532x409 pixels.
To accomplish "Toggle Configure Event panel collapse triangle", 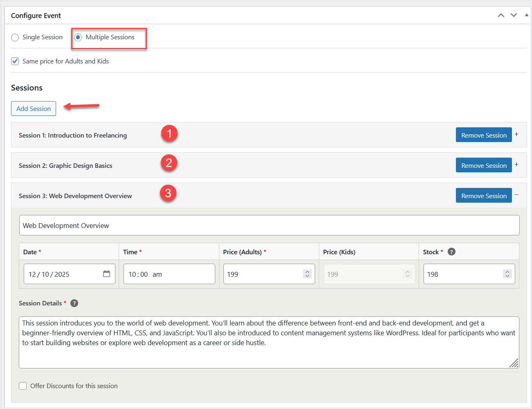I will tap(526, 15).
